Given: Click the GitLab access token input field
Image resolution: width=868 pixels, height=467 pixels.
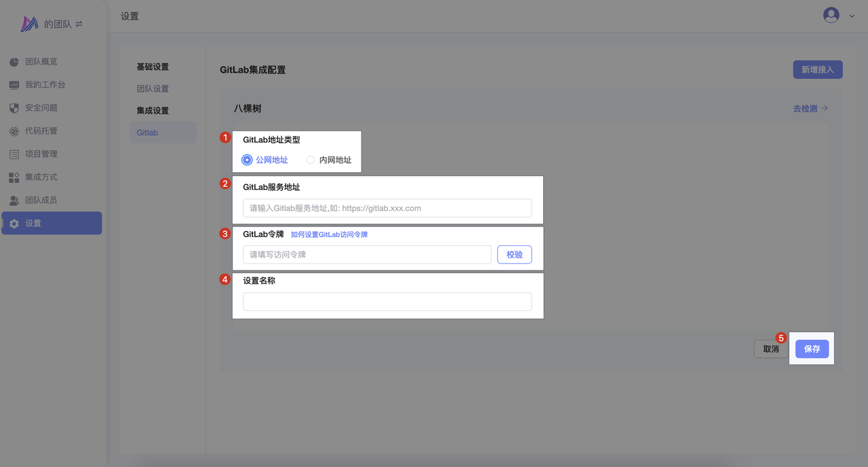Looking at the screenshot, I should 367,255.
